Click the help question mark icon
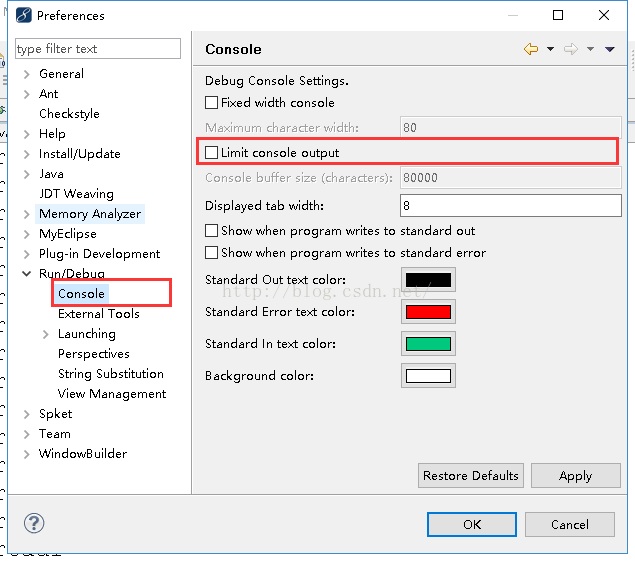 [x=34, y=523]
